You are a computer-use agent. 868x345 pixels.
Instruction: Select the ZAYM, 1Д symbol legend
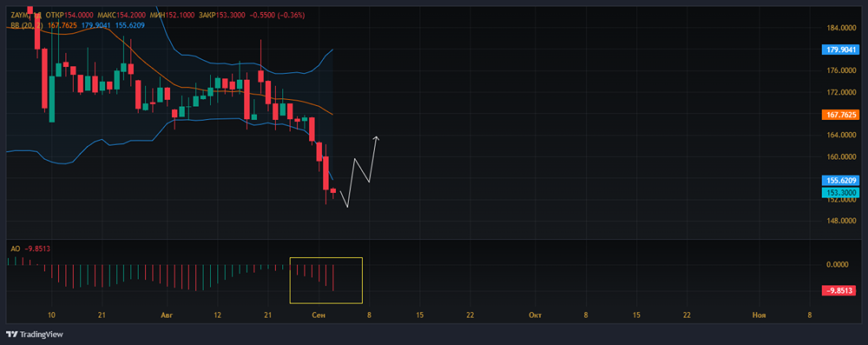pos(26,15)
